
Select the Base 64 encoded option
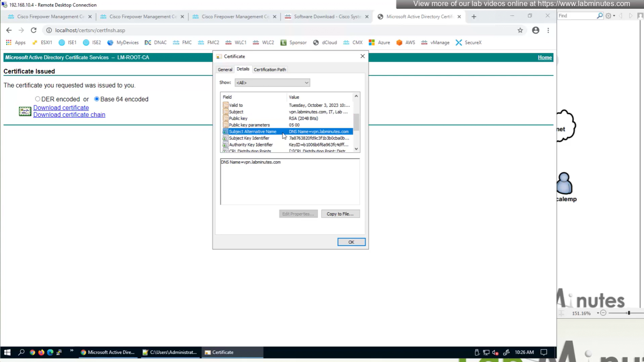(97, 99)
